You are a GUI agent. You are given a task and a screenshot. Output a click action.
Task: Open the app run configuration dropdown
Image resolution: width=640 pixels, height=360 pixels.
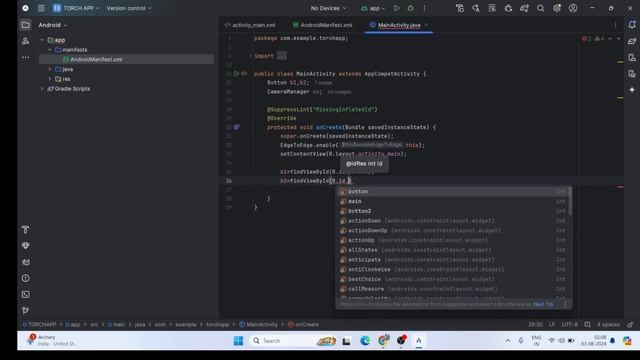373,8
